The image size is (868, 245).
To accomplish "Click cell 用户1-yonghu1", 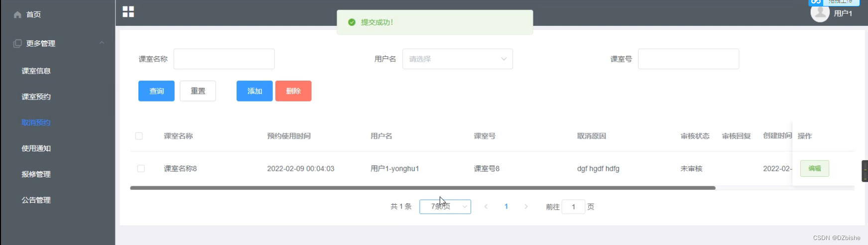I will (x=395, y=169).
